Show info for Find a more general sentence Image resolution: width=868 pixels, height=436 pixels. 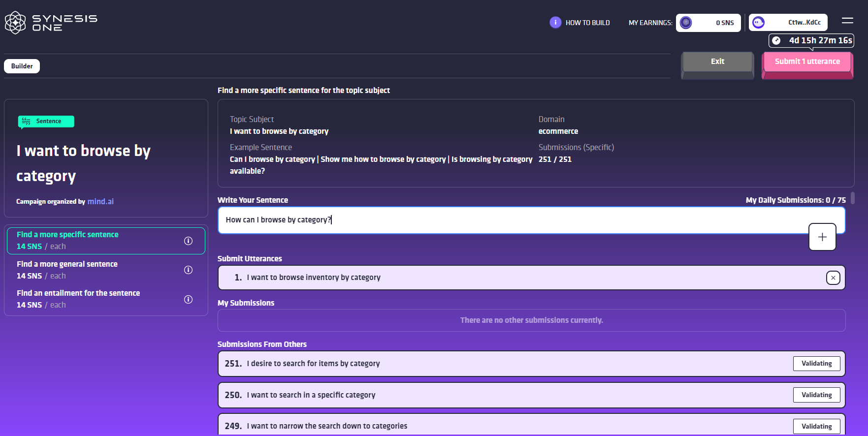[188, 270]
